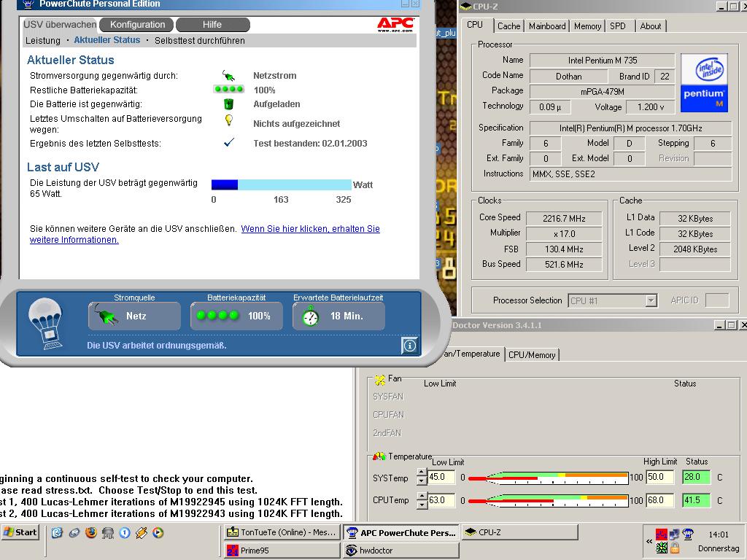Click the taskbar clock showing 14:01
The width and height of the screenshot is (747, 560).
[x=719, y=534]
